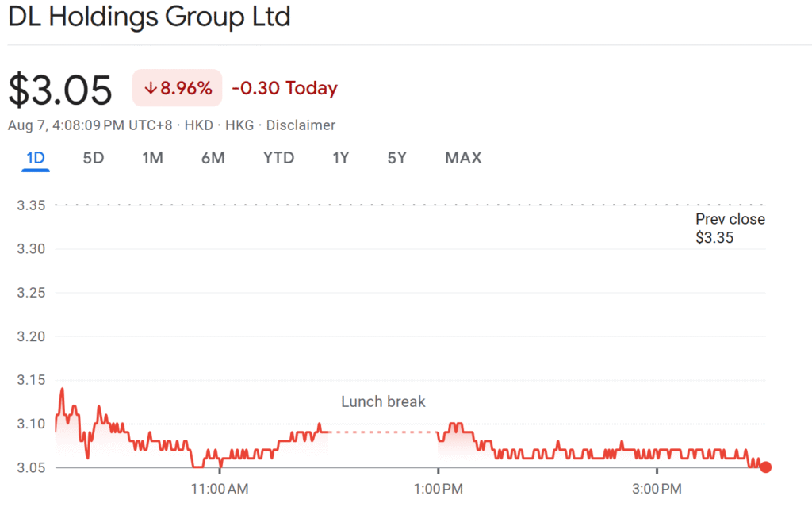Click the DL Holdings Group Ltd title
812x507 pixels.
pyautogui.click(x=149, y=17)
